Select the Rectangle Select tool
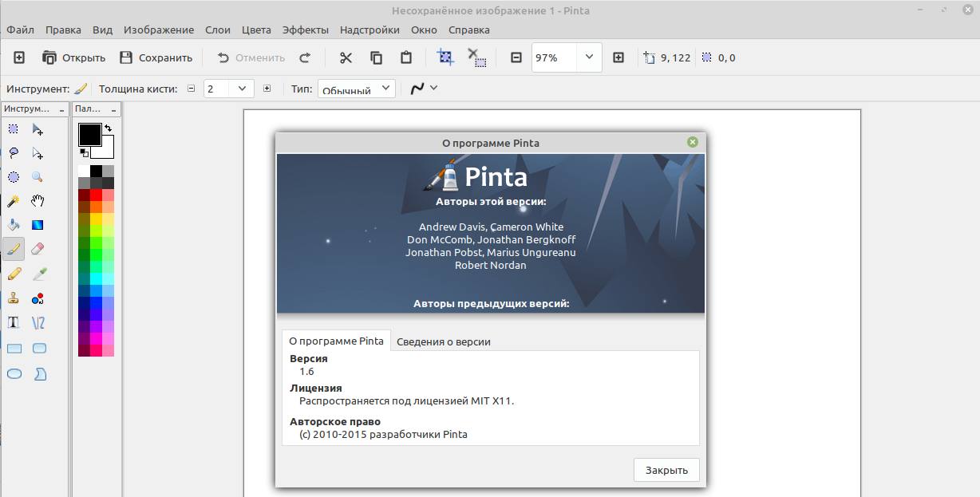The height and width of the screenshot is (497, 980). pyautogui.click(x=14, y=129)
